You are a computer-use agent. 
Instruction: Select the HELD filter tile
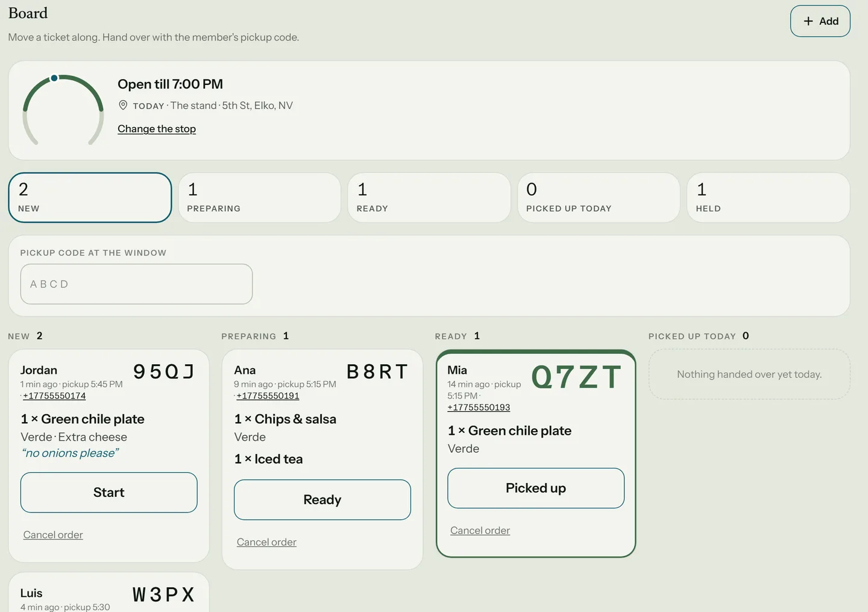tap(769, 198)
